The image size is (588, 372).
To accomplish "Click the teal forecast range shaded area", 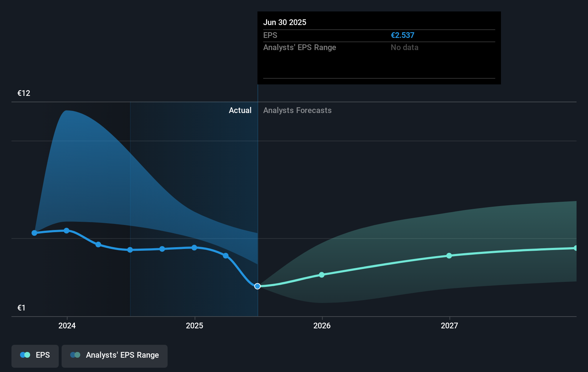I will click(x=466, y=232).
